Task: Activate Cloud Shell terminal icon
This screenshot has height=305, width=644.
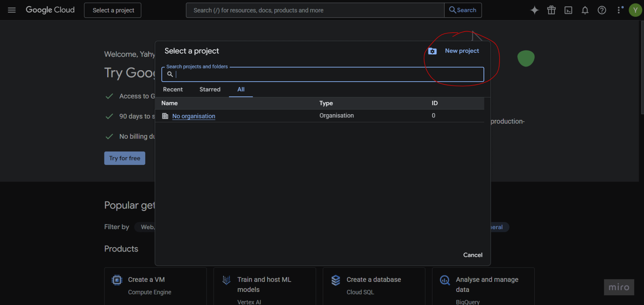Action: pyautogui.click(x=568, y=10)
